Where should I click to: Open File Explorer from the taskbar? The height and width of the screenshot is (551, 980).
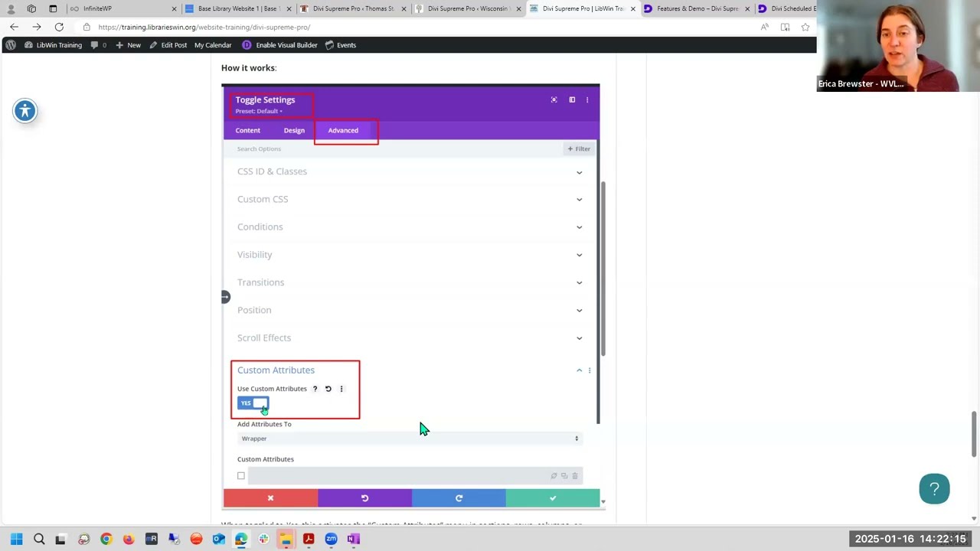tap(286, 539)
